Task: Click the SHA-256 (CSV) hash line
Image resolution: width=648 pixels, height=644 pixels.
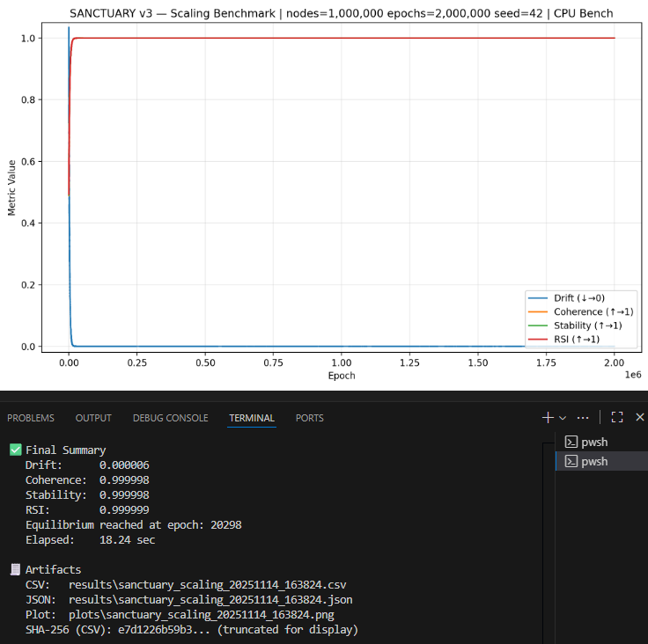Action: pyautogui.click(x=192, y=630)
